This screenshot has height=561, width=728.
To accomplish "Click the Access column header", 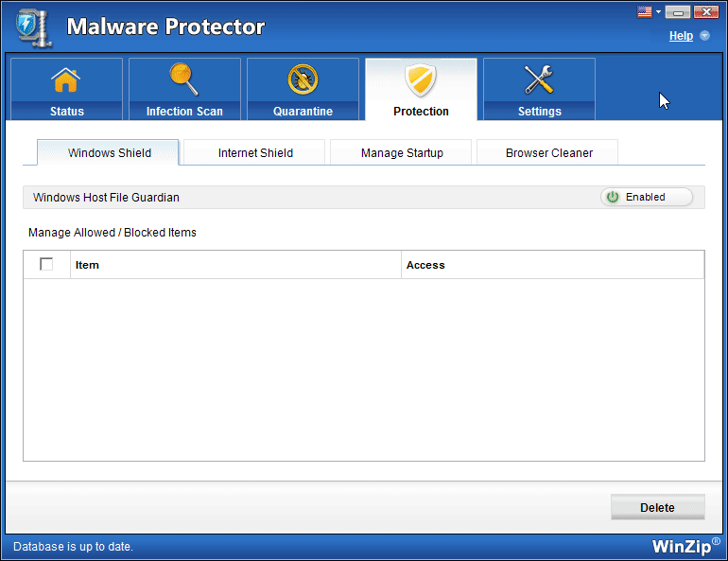I will [x=425, y=265].
